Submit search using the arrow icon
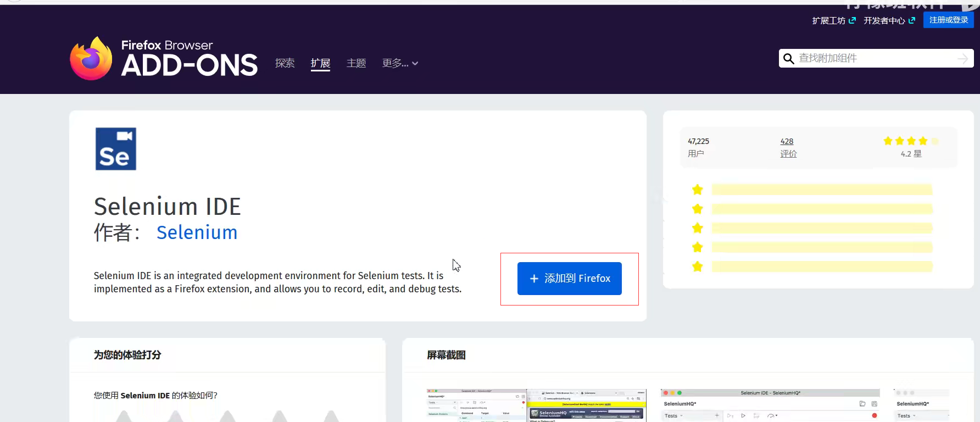 (x=962, y=59)
